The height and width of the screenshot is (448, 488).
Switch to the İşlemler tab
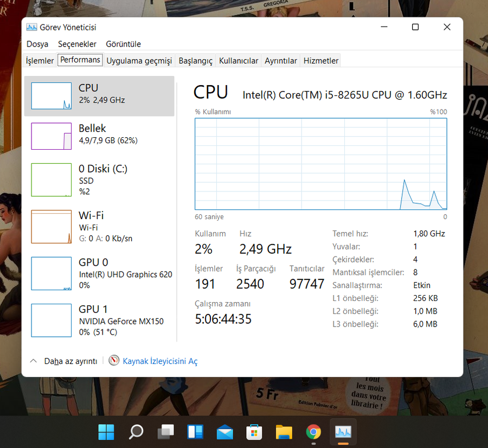pyautogui.click(x=40, y=61)
